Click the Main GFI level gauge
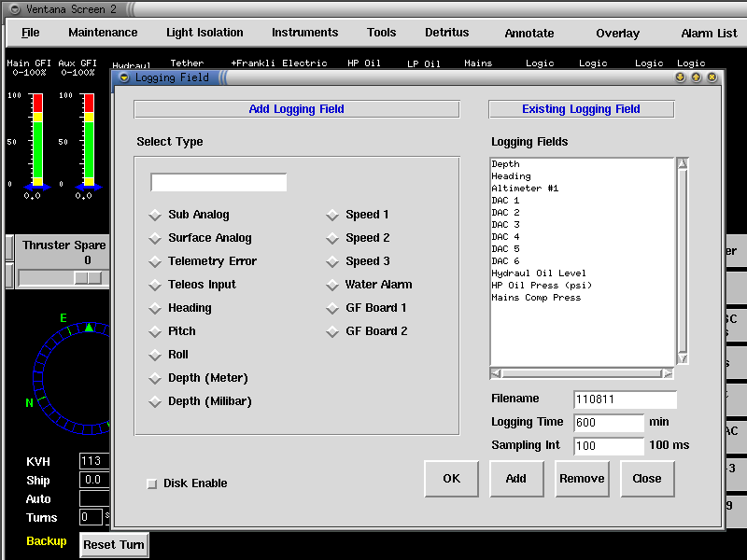Image resolution: width=747 pixels, height=560 pixels. tap(37, 139)
